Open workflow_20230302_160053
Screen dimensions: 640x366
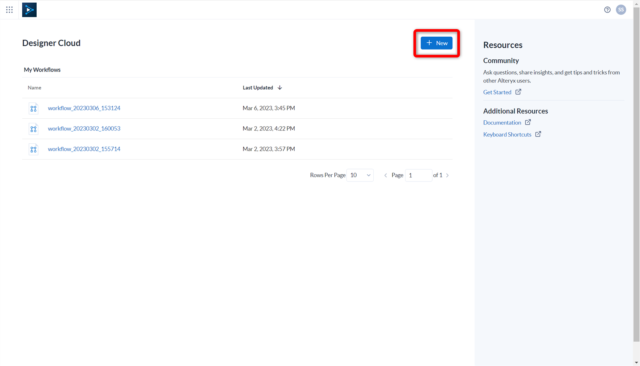[x=84, y=129]
